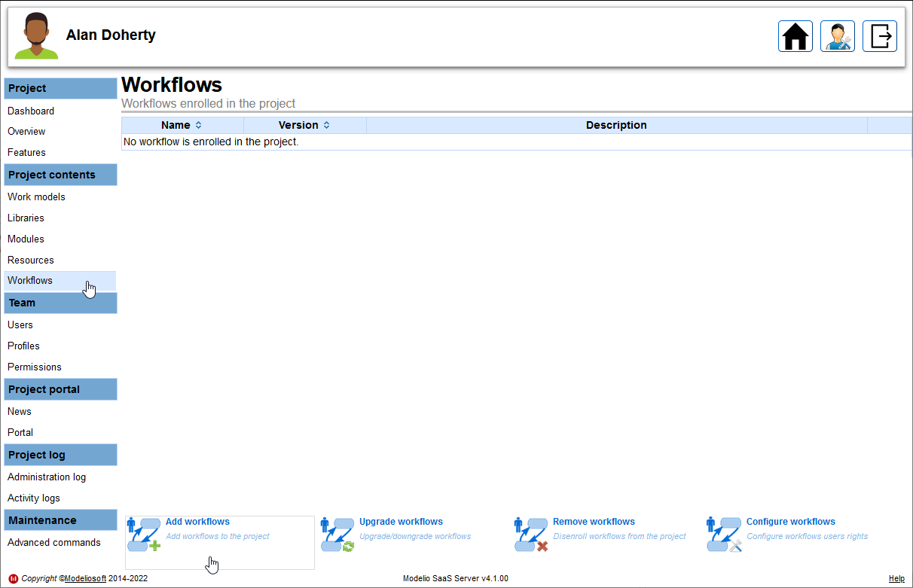Click the Maintenance section header
Screen dimensions: 913x588
click(60, 520)
